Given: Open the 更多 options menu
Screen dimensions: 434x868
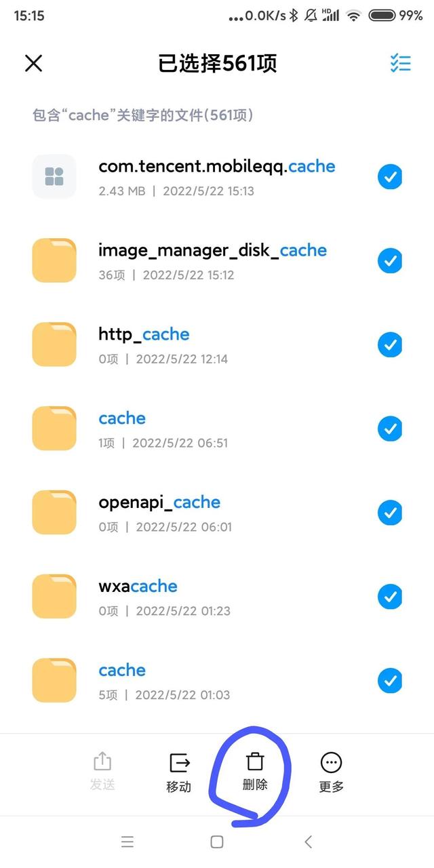Looking at the screenshot, I should (x=332, y=763).
